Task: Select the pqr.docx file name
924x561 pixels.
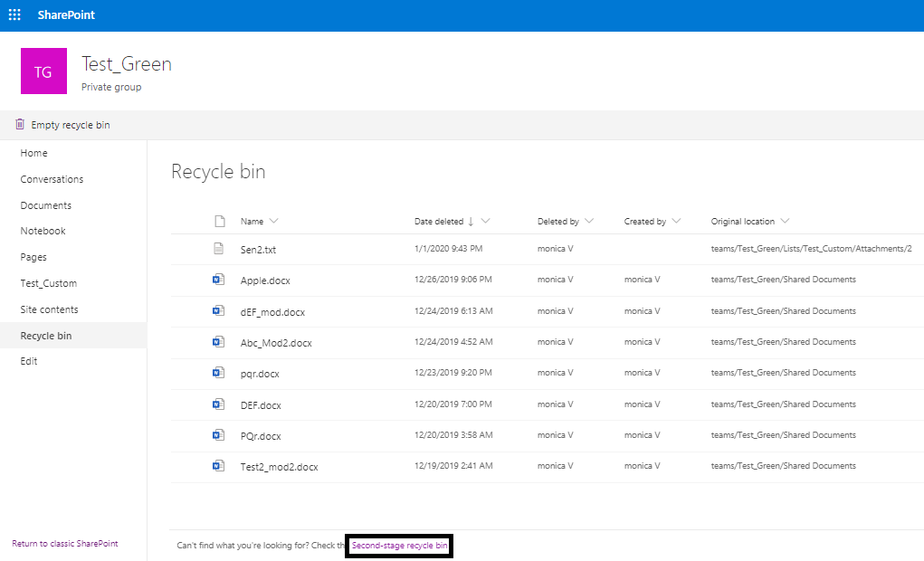Action: [260, 374]
